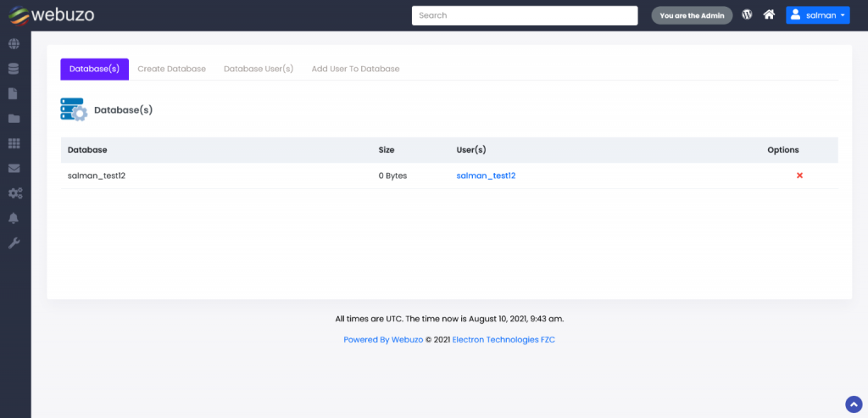Focus the Search input field
The width and height of the screenshot is (868, 418).
524,15
